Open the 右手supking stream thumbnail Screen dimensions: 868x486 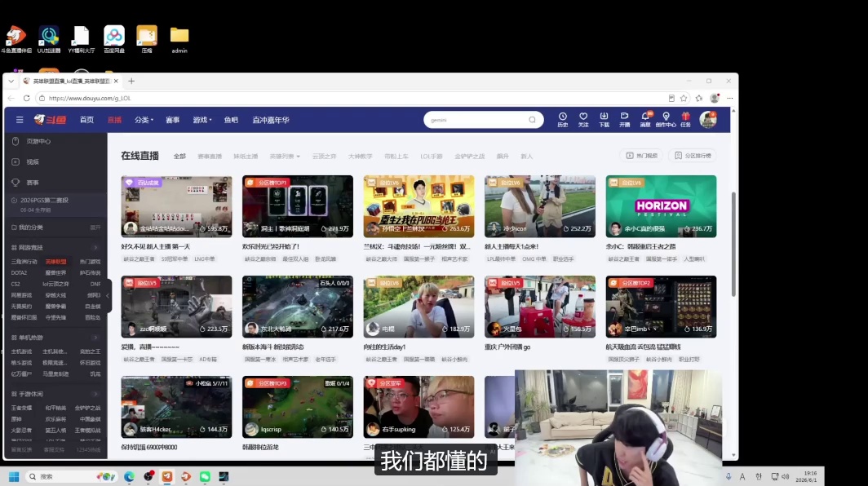(x=419, y=408)
